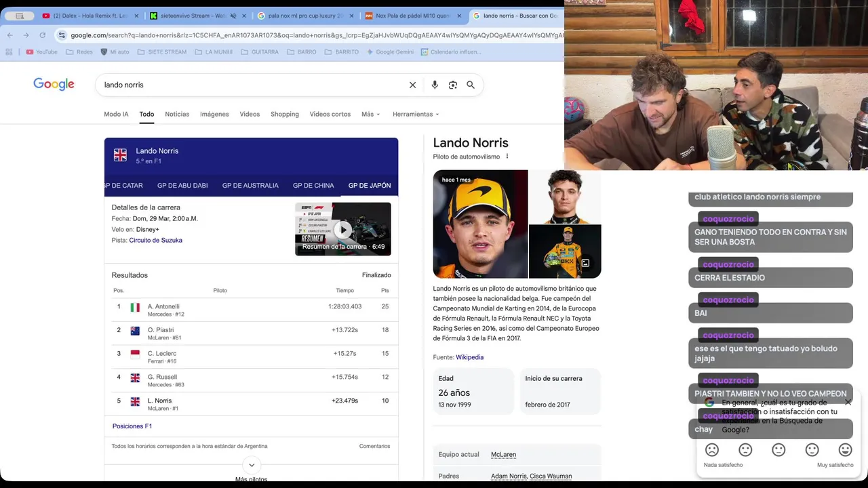The image size is (868, 488).
Task: Open the McLaren team link
Action: pos(503,455)
